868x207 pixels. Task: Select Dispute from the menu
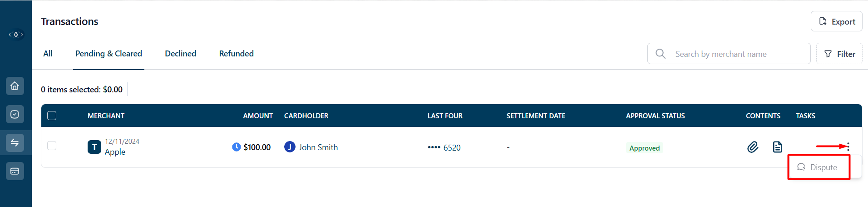[819, 167]
